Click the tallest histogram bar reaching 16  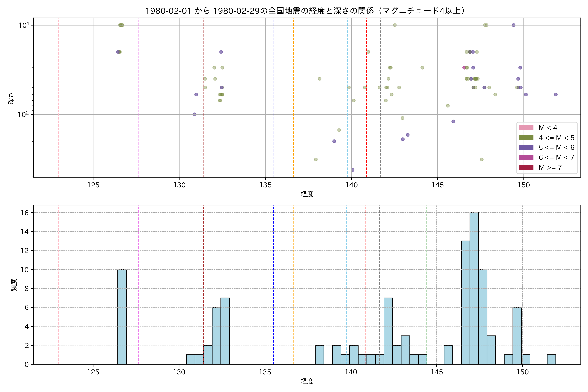474,287
